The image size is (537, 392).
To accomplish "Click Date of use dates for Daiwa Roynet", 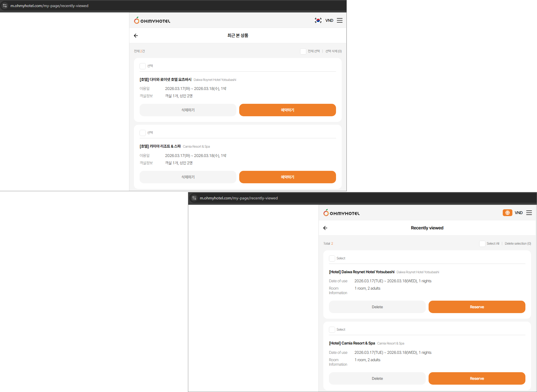I will (393, 281).
